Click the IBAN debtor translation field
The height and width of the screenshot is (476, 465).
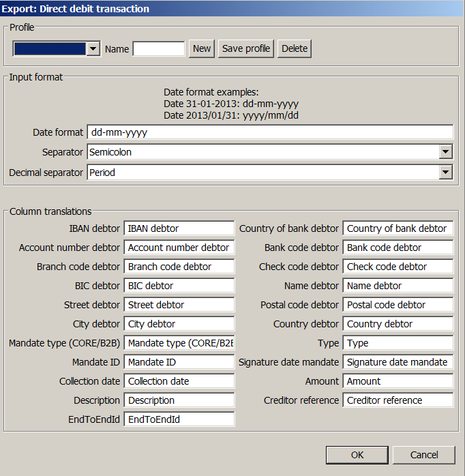tap(179, 228)
